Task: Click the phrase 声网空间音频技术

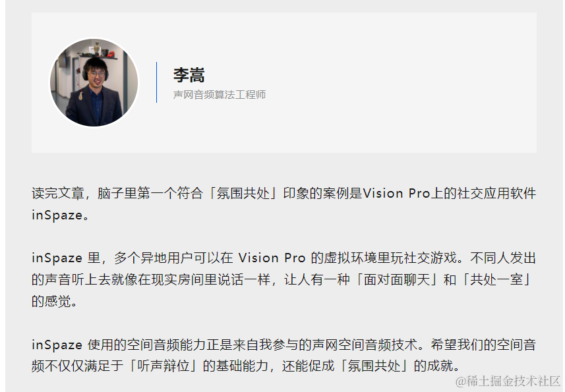Action: tap(365, 345)
